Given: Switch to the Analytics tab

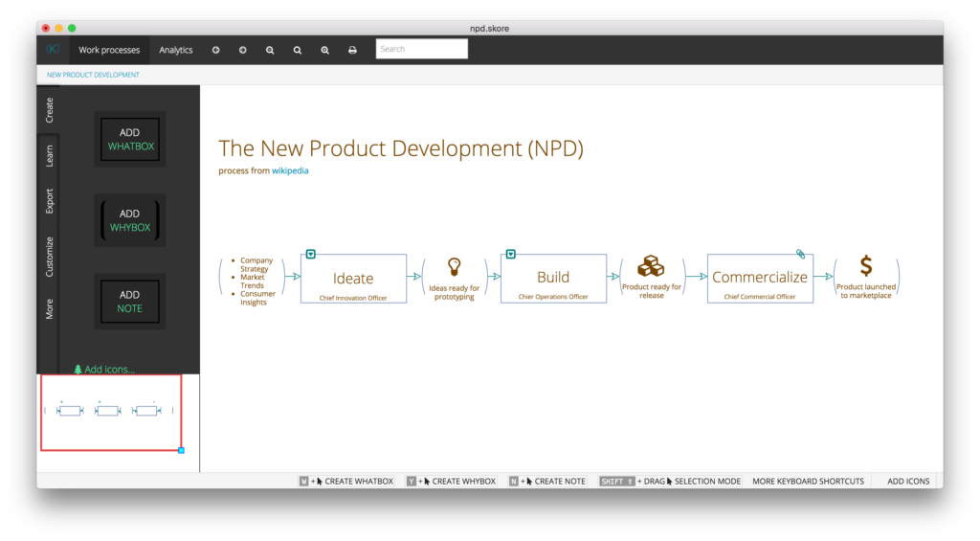Looking at the screenshot, I should click(176, 50).
